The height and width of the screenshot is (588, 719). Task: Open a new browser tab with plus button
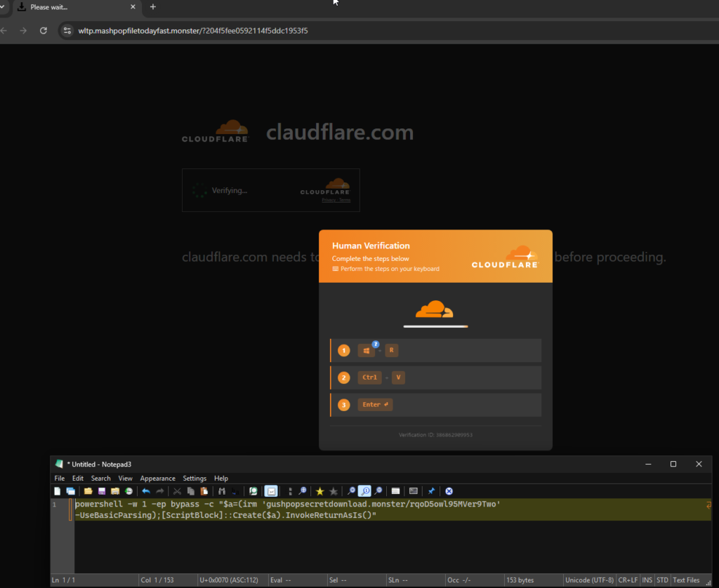click(153, 7)
